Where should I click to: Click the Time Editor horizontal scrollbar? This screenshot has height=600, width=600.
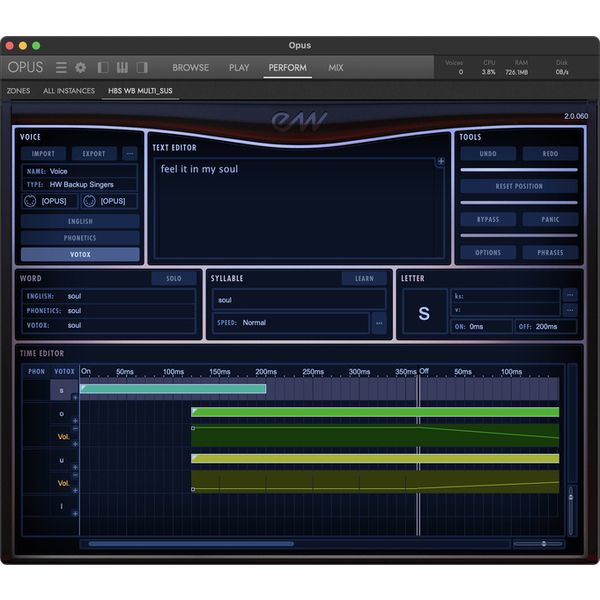point(190,544)
